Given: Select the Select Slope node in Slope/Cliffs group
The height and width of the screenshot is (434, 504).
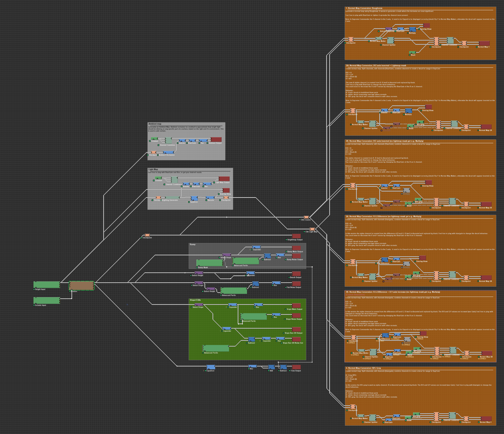Looking at the screenshot, I should coord(199,305).
